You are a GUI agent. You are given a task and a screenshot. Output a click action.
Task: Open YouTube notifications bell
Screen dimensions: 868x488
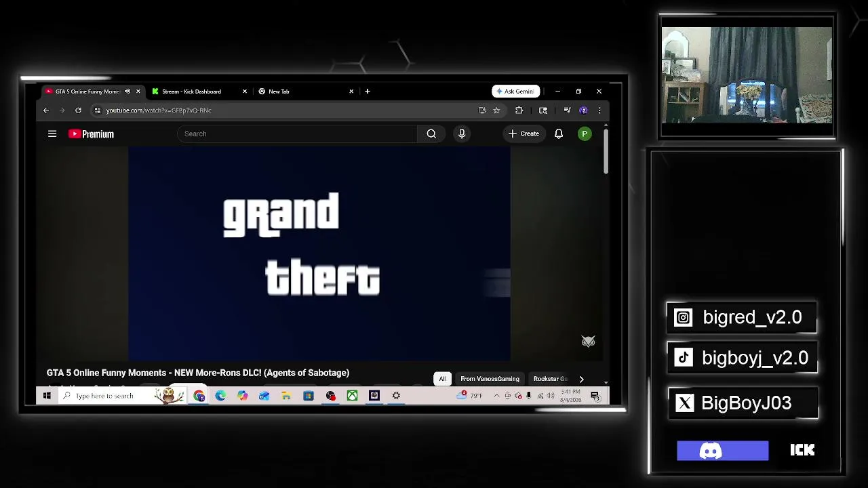(x=559, y=134)
